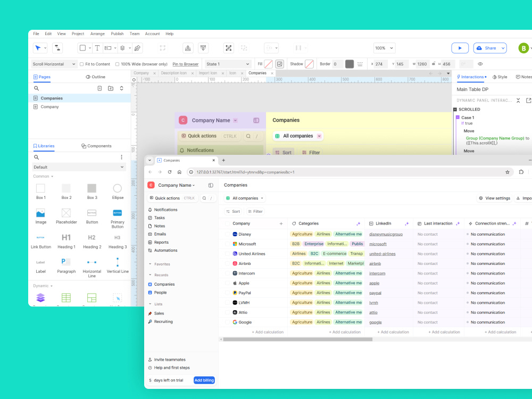532x399 pixels.
Task: Check the Disney row checkbox
Action: (227, 234)
